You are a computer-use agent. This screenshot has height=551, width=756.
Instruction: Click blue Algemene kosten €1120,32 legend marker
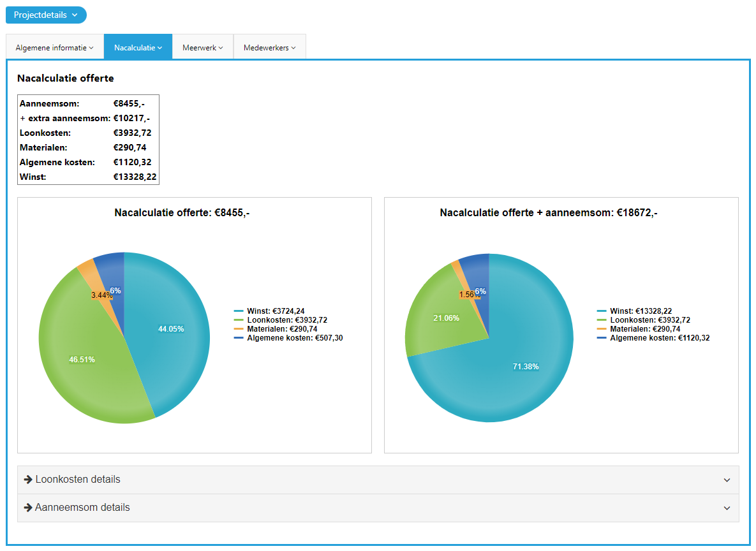(602, 338)
